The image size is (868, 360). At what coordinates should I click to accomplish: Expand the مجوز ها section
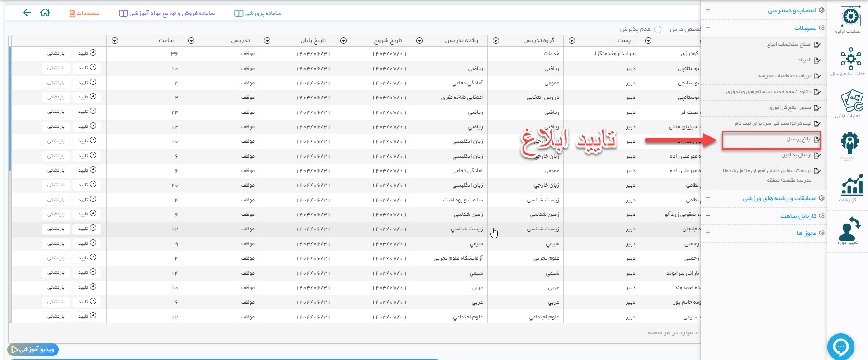[x=708, y=233]
